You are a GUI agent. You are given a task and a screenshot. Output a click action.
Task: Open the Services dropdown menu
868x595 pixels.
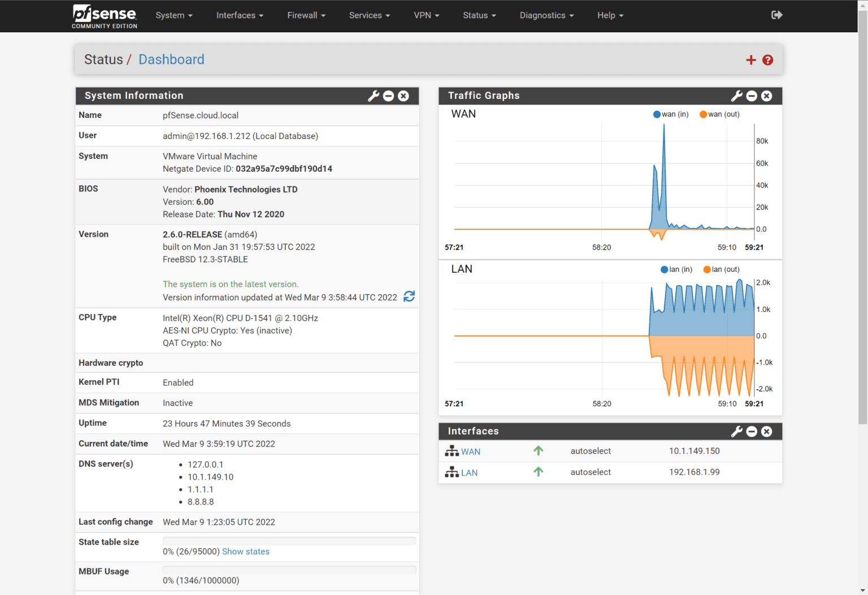pyautogui.click(x=369, y=15)
